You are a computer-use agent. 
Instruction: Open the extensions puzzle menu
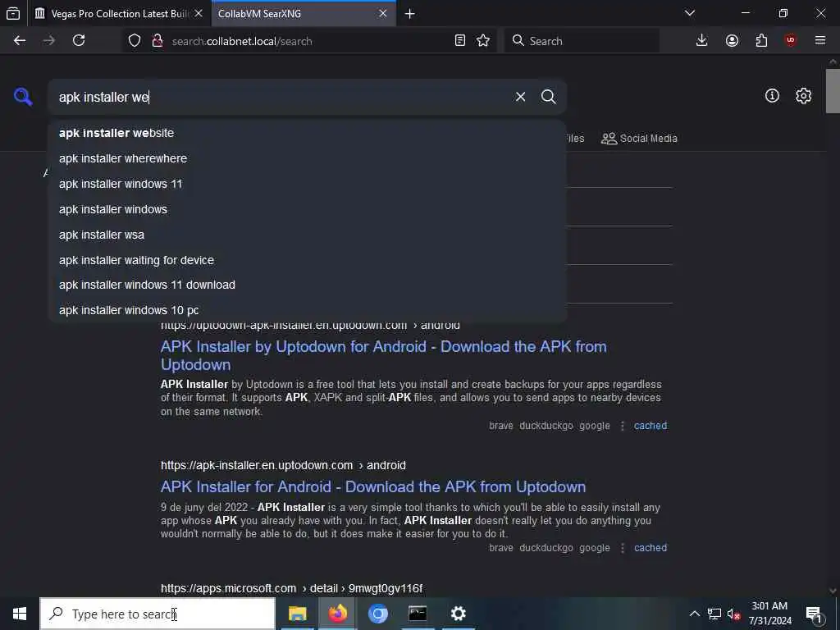tap(761, 41)
